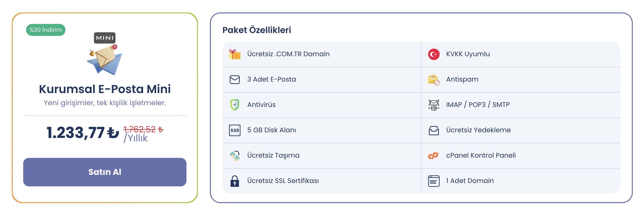Screen dimensions: 644x211
Task: Click the IMAP / POP3 / SMTP server icon
Action: click(x=433, y=105)
